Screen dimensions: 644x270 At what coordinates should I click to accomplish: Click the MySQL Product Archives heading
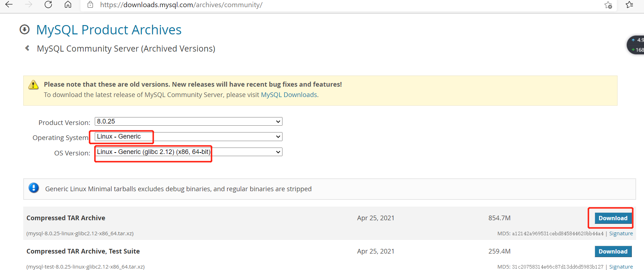[109, 30]
